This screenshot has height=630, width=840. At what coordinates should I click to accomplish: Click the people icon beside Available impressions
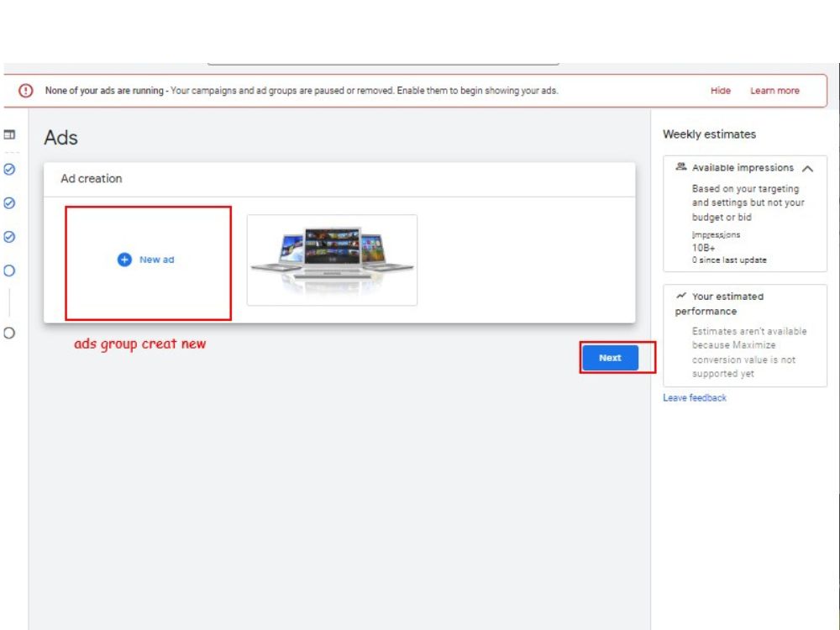[681, 166]
